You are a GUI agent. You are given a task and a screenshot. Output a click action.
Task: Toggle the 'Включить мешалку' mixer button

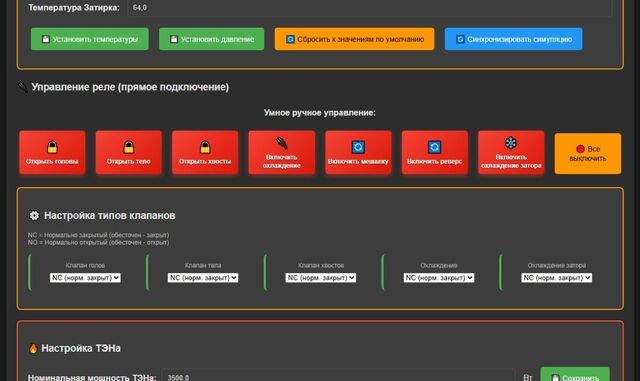(358, 153)
